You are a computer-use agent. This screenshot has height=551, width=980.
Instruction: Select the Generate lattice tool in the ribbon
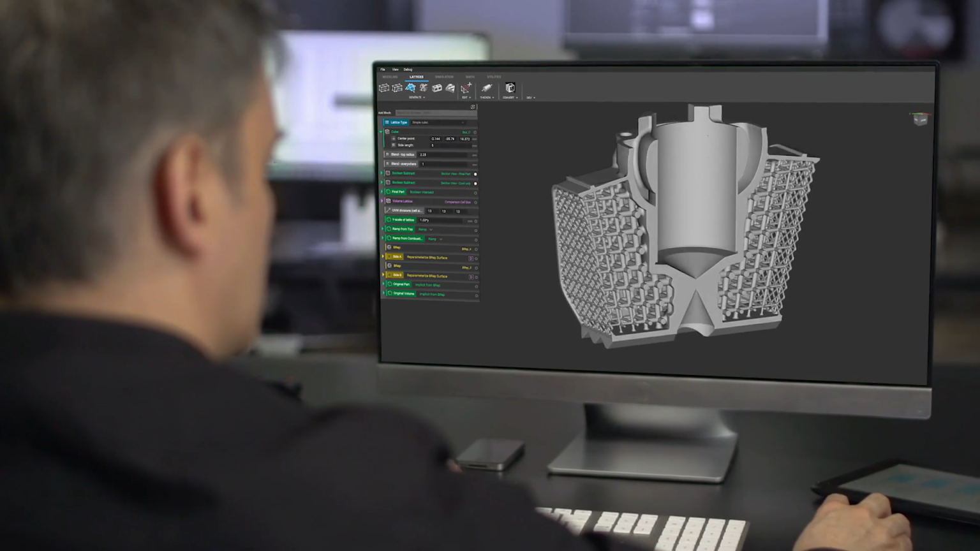(x=410, y=89)
